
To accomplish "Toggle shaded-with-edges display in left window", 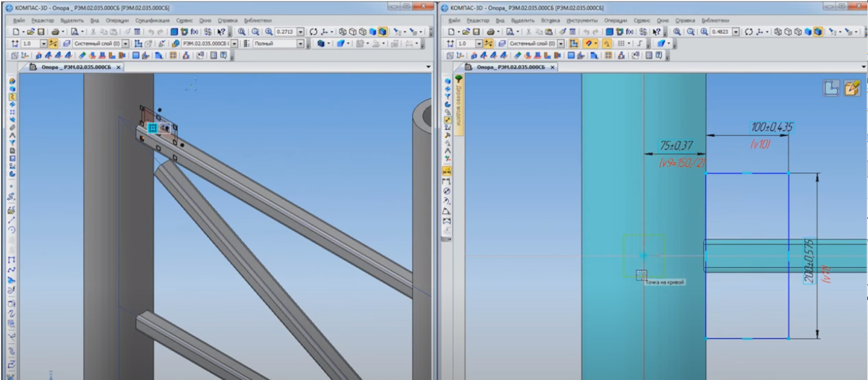I will [x=383, y=32].
